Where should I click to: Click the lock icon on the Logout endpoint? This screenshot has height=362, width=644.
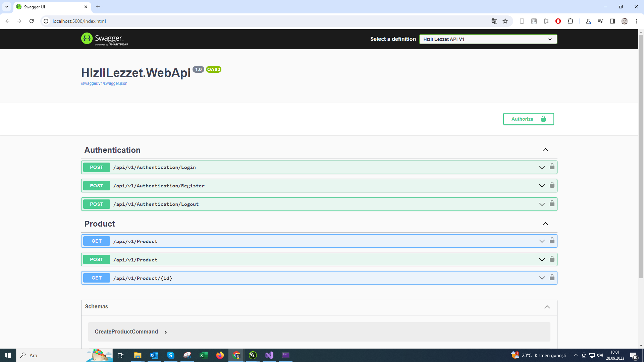(x=552, y=203)
